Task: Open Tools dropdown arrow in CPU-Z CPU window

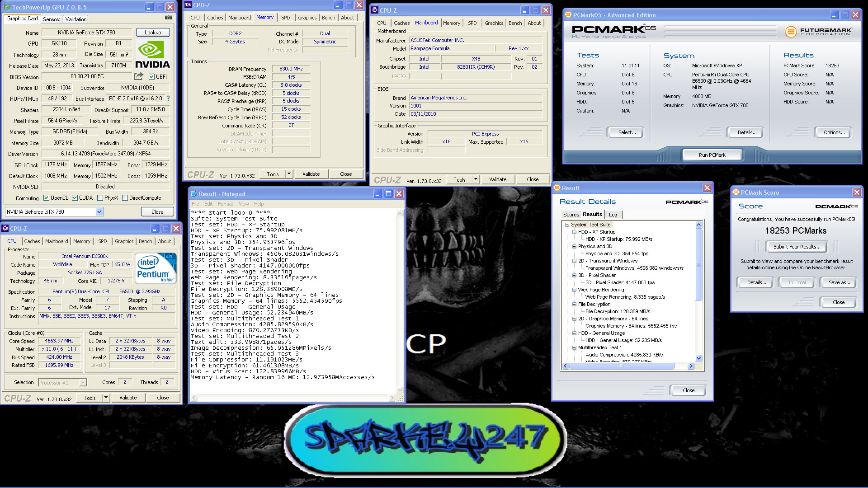Action: (106, 398)
